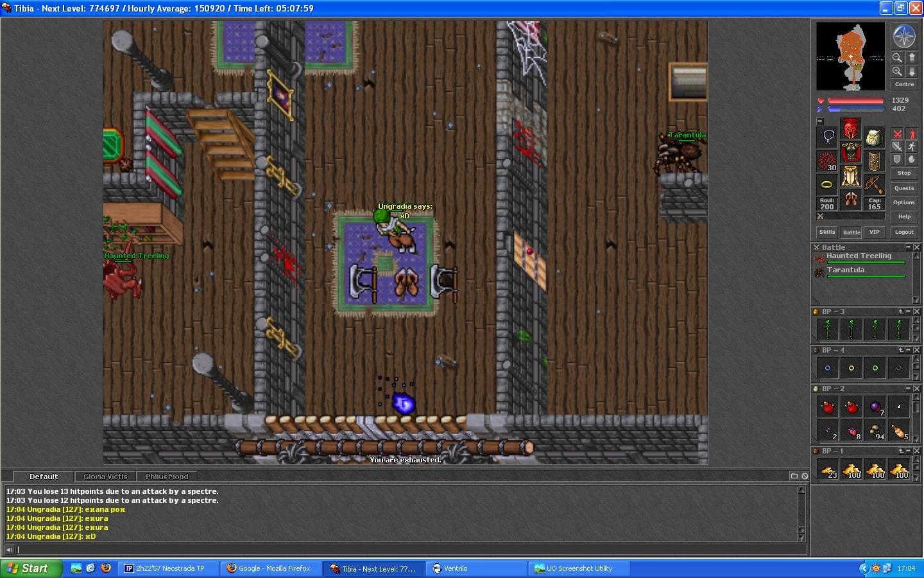The width and height of the screenshot is (924, 578).
Task: Click the Help button
Action: 904,216
